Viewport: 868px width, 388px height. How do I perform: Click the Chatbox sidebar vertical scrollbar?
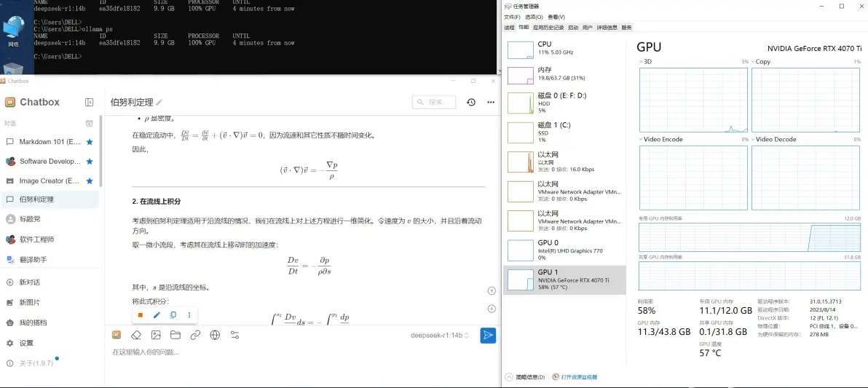point(100,151)
